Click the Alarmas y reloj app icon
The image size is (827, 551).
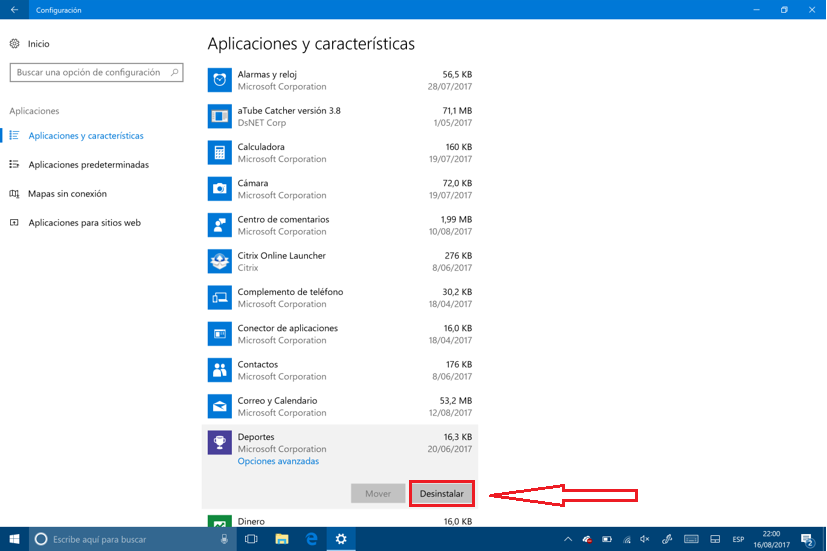point(219,80)
